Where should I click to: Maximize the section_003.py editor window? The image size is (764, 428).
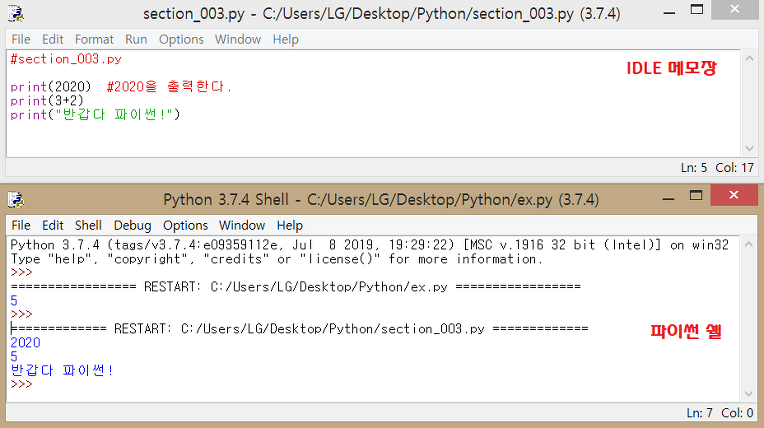point(697,10)
